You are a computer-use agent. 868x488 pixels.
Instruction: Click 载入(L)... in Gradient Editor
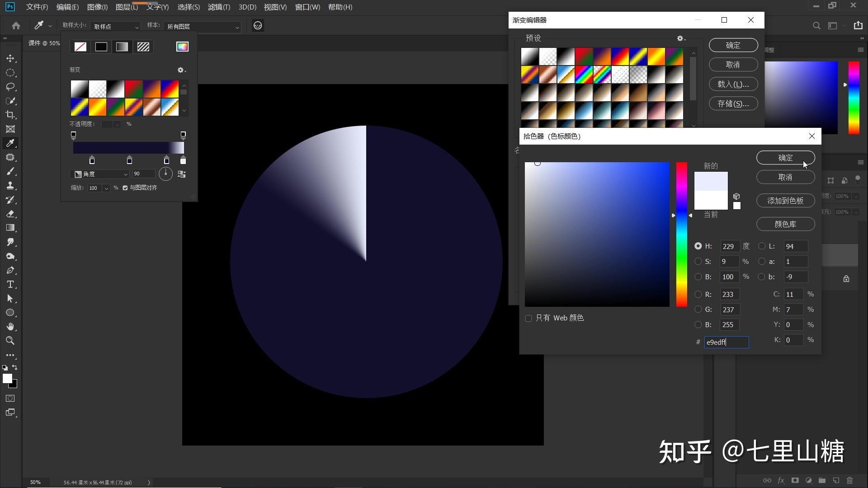click(x=733, y=84)
